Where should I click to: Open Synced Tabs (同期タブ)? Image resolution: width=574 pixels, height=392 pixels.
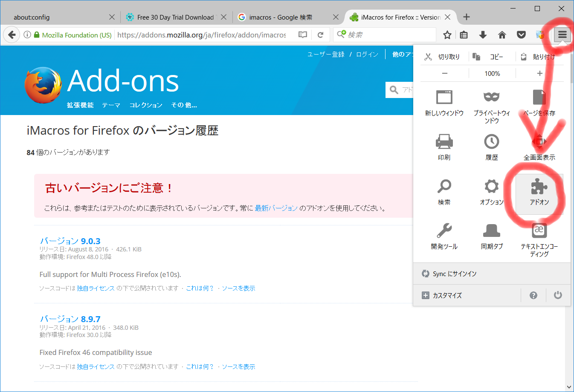click(x=492, y=236)
